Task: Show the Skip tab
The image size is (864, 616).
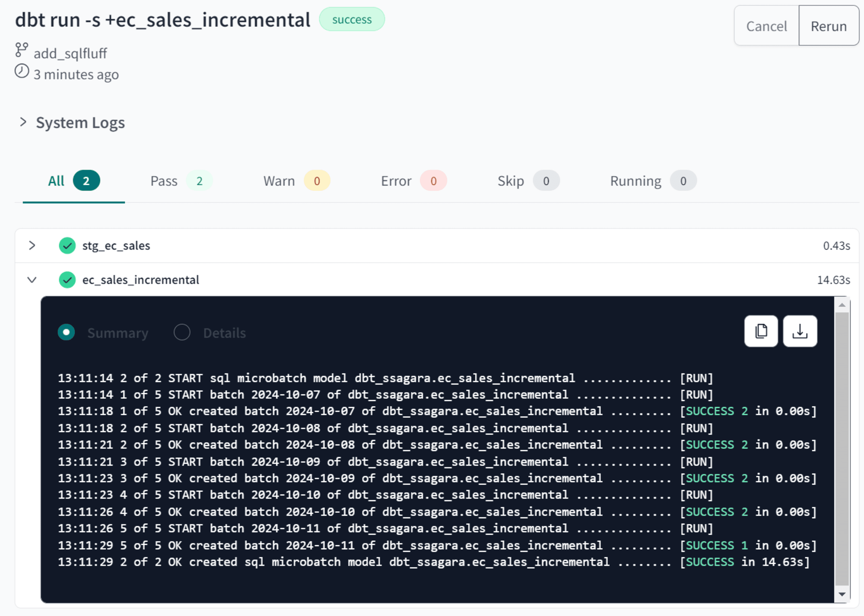Action: click(x=528, y=181)
